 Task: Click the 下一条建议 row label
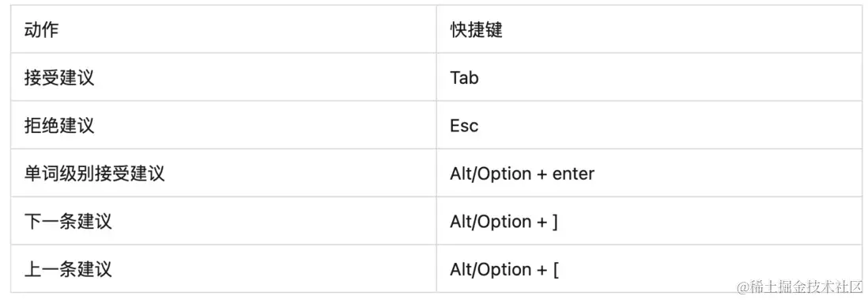[x=68, y=222]
